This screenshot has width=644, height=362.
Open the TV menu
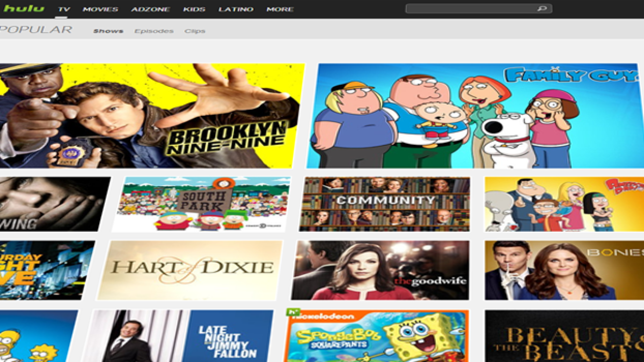point(64,10)
